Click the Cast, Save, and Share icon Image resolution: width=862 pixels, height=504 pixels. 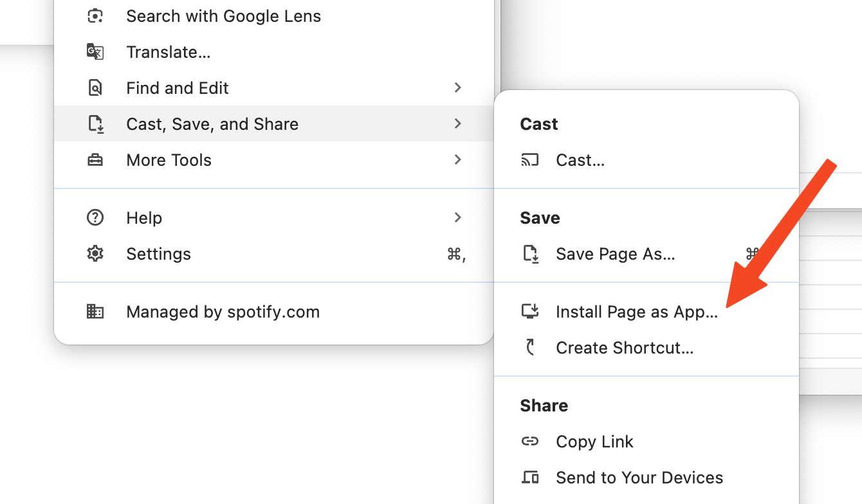point(95,124)
